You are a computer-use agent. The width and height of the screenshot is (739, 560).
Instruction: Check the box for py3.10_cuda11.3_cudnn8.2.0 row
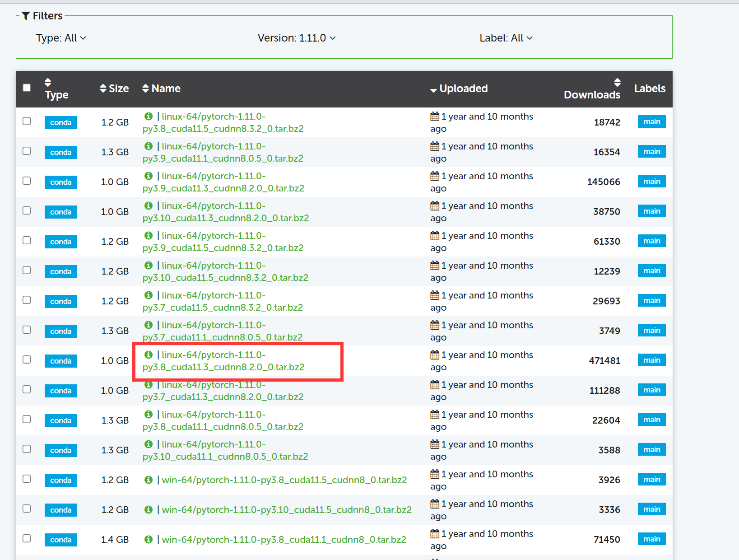[27, 210]
